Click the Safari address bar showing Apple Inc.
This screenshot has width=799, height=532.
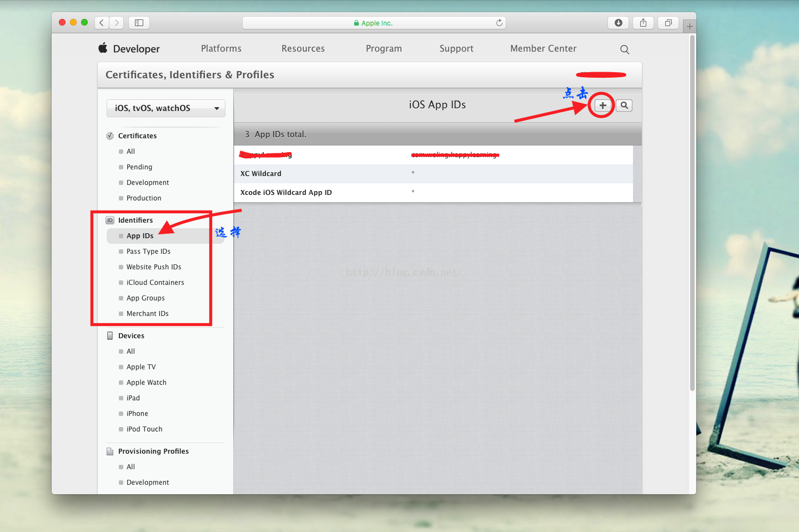click(374, 23)
